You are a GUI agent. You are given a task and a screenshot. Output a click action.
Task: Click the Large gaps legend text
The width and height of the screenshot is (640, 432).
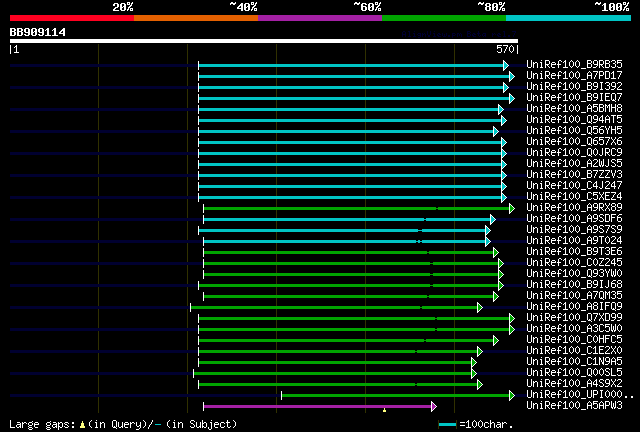123,424
